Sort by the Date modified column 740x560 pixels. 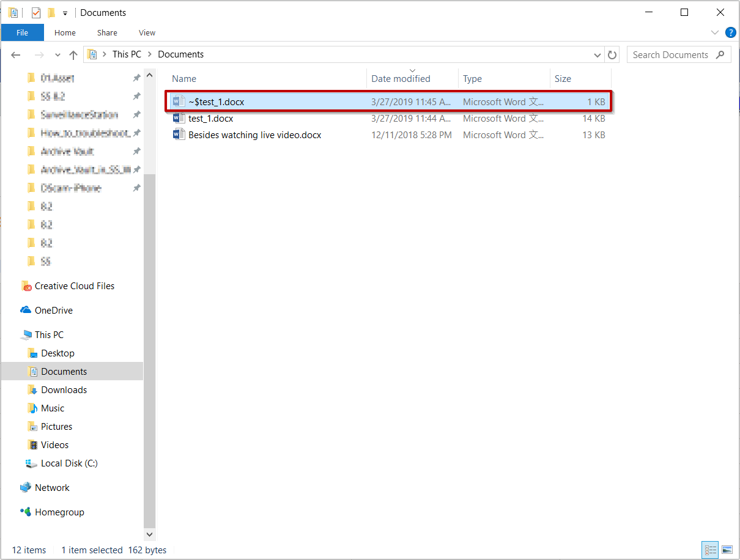click(401, 79)
